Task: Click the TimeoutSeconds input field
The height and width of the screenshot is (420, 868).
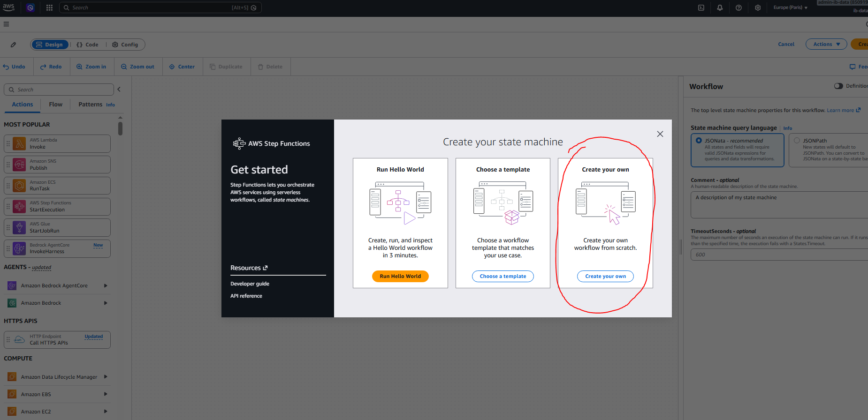Action: [779, 255]
